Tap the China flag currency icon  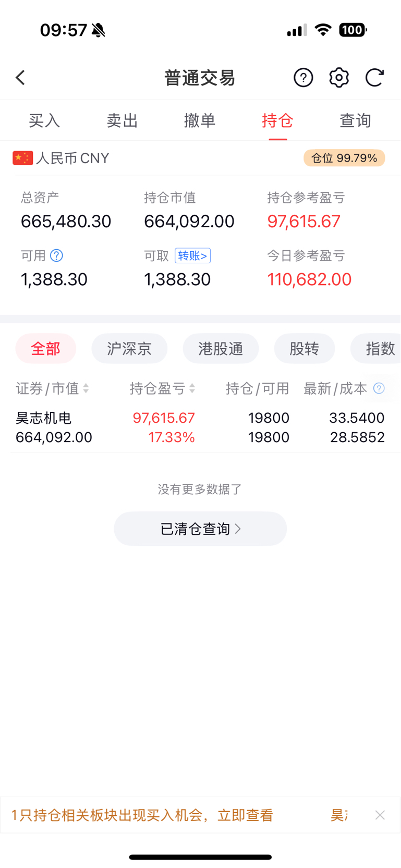point(22,158)
